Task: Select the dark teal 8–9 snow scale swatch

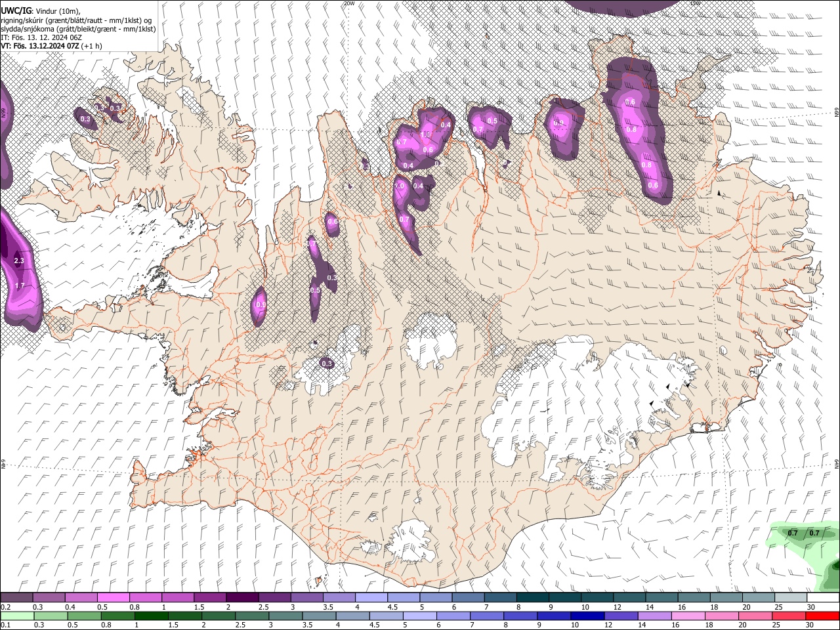Action: pos(533,598)
